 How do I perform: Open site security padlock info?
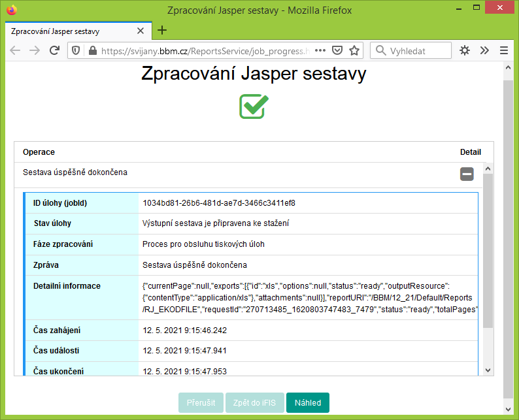point(93,50)
